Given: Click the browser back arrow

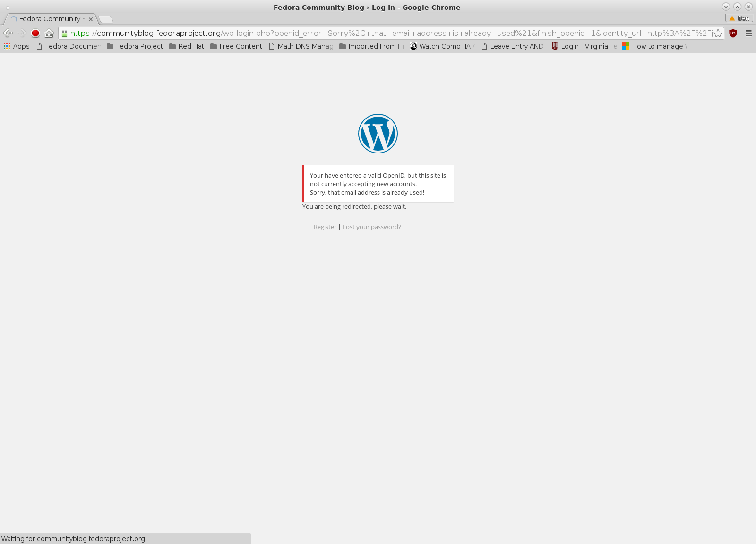Looking at the screenshot, I should (x=8, y=33).
